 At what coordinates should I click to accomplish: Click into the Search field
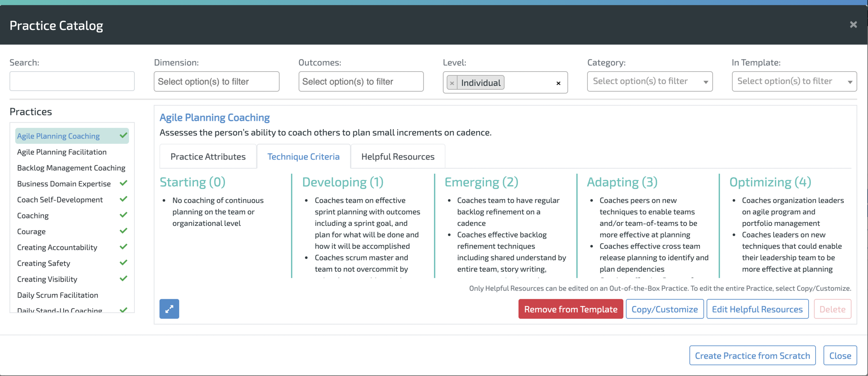pos(72,81)
